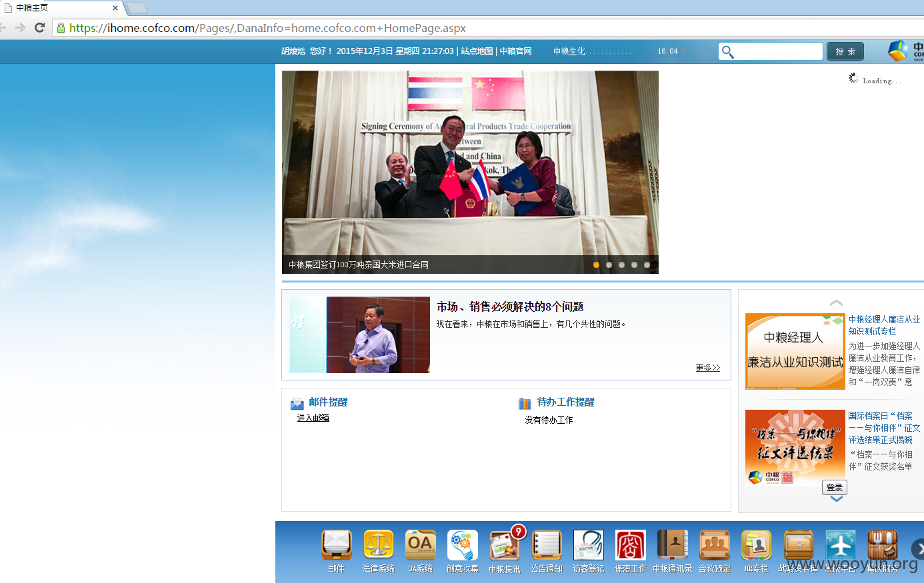Show the third carousel slide dot

tap(621, 265)
